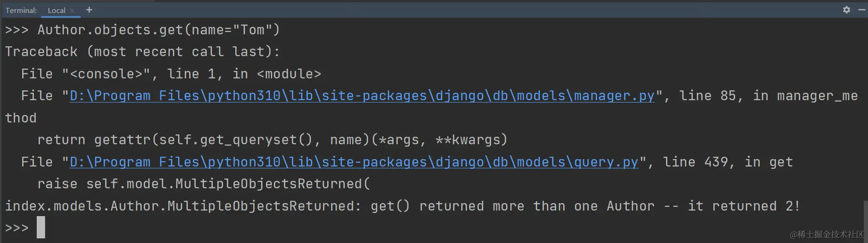Close the Local terminal tab

pos(72,10)
